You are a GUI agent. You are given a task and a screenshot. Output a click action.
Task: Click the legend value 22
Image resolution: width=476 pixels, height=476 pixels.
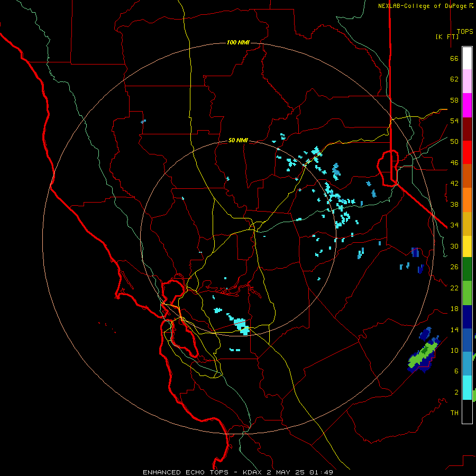[454, 288]
